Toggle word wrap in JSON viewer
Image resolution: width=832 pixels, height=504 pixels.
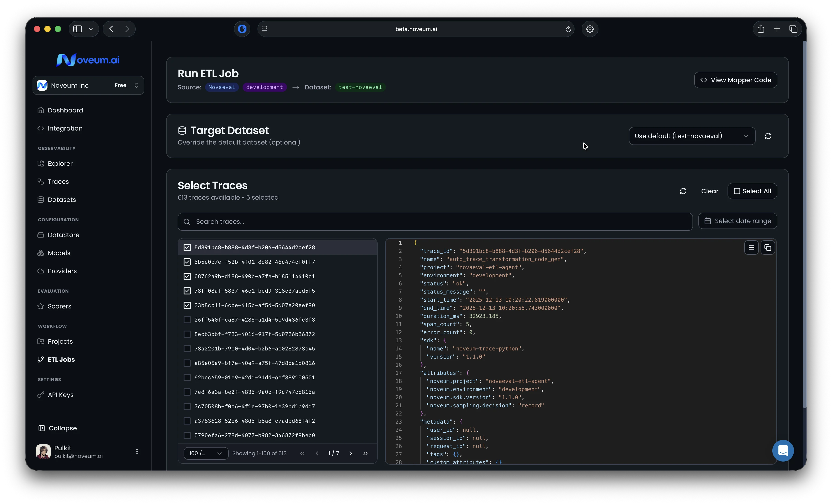(751, 248)
